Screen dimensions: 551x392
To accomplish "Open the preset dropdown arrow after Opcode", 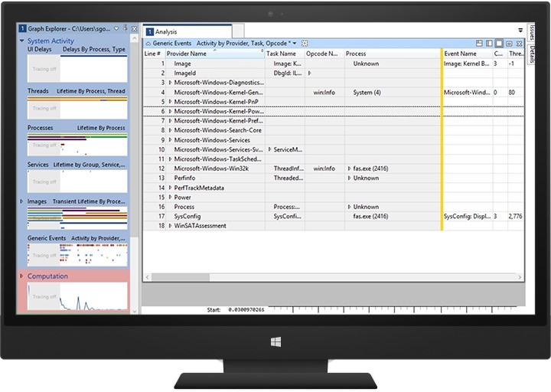I will tap(295, 43).
